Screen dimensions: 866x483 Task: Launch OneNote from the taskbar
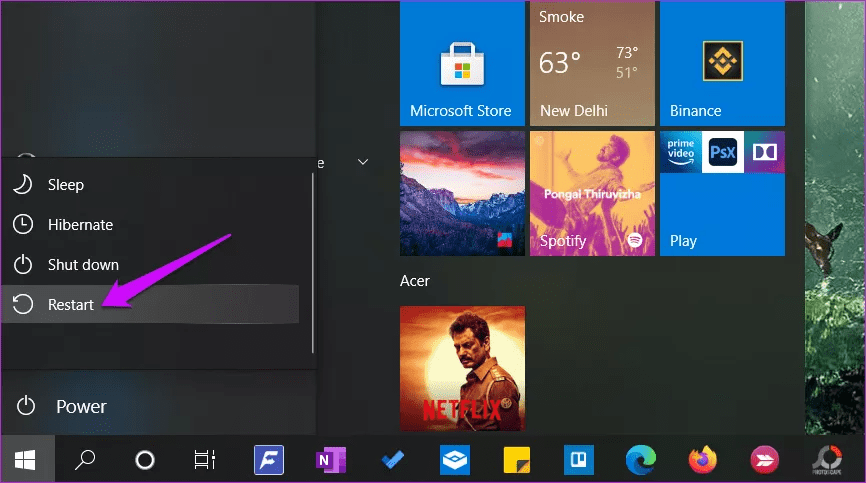click(x=330, y=459)
